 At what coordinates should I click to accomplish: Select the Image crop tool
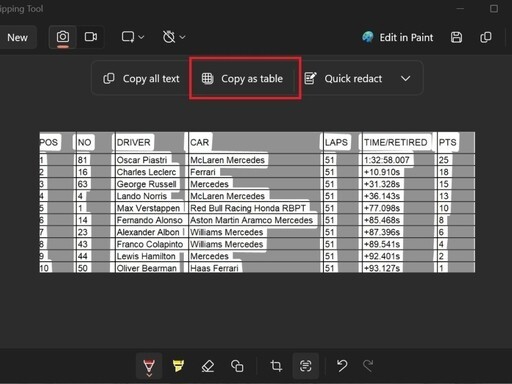pyautogui.click(x=276, y=366)
